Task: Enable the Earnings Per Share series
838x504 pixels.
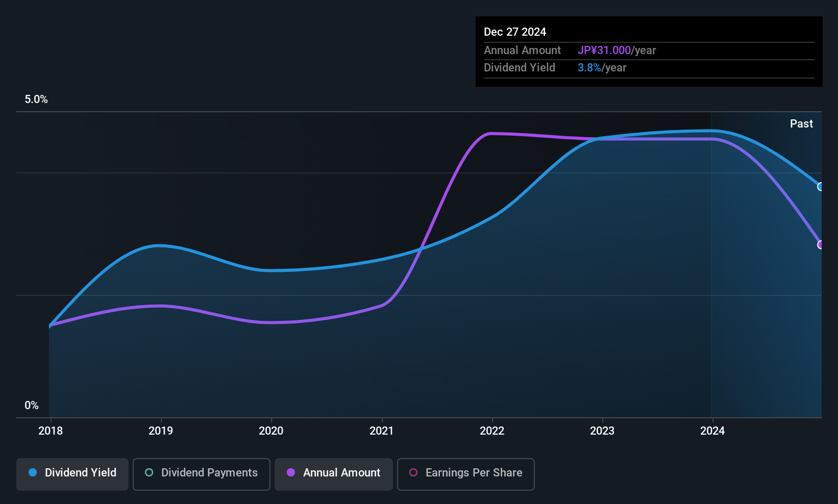Action: pos(466,474)
